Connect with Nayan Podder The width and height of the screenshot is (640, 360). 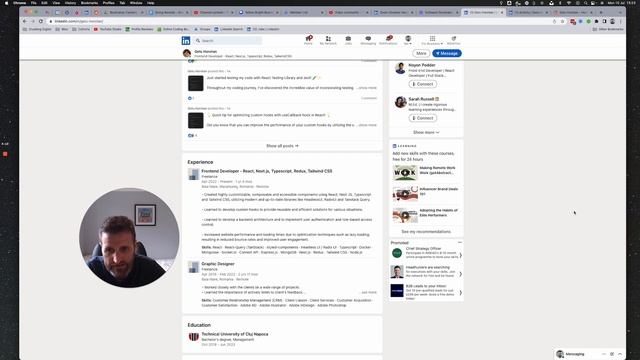tap(422, 84)
